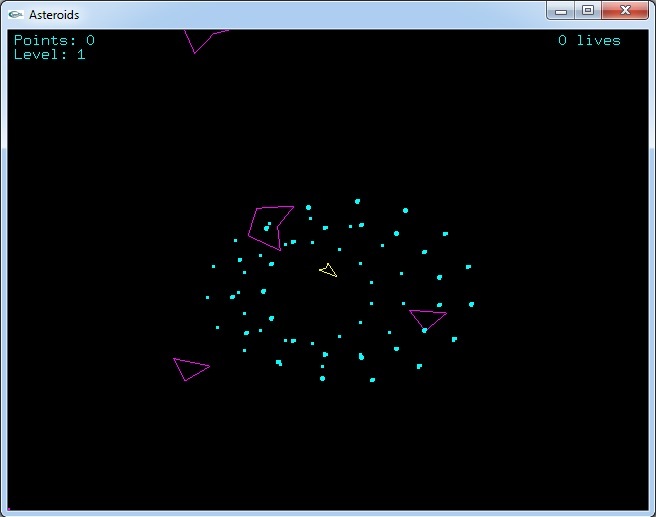The image size is (656, 517).
Task: Click the Asteroids window title text
Action: coord(54,15)
